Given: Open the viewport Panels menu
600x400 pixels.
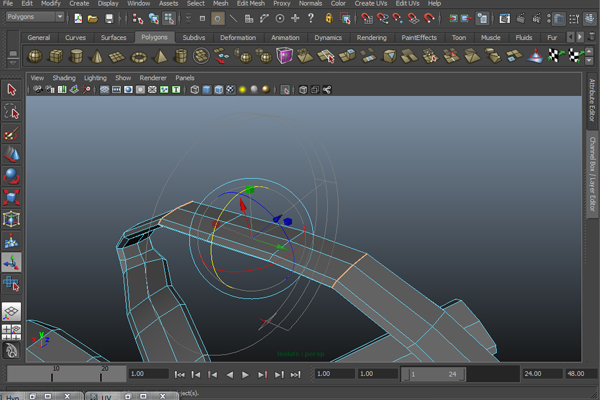Looking at the screenshot, I should coord(185,78).
